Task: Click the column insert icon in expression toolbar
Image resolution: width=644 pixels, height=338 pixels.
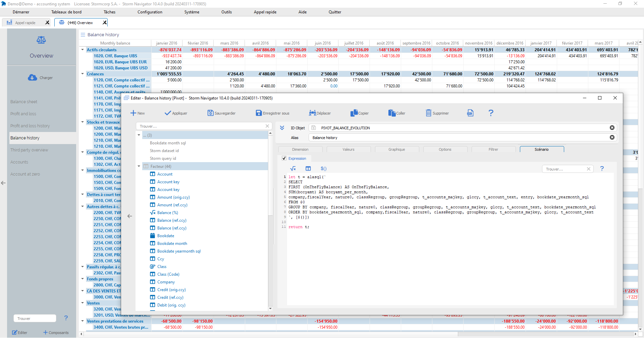Action: coord(308,168)
